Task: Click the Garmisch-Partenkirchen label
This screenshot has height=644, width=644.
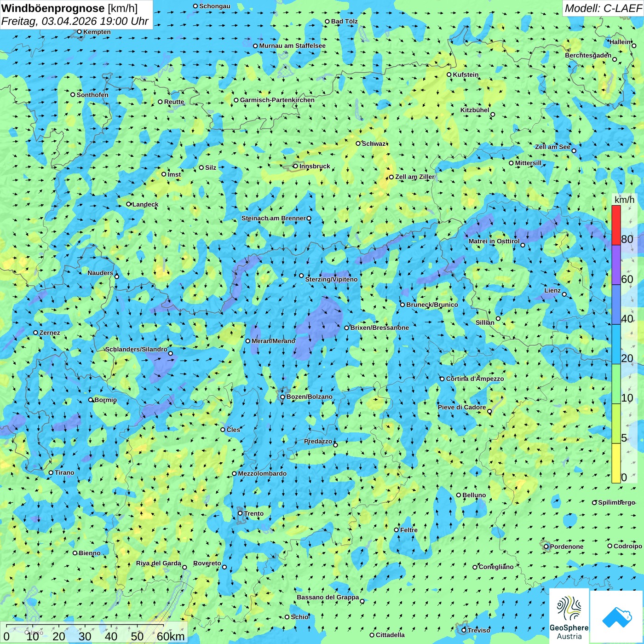Action: (x=277, y=100)
